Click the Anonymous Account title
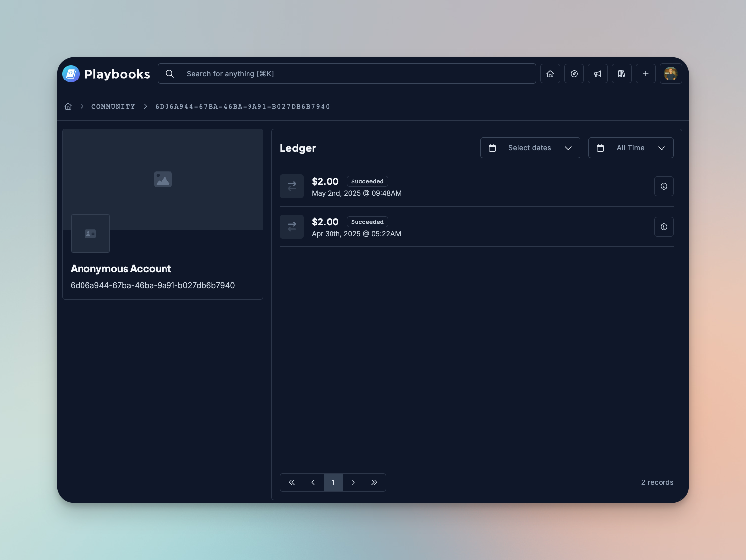 [x=121, y=269]
